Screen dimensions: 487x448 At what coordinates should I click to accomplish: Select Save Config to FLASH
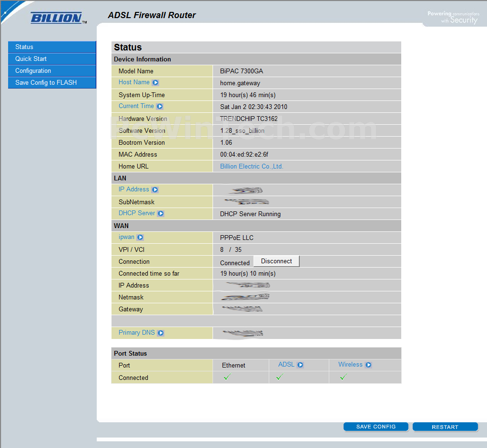(x=52, y=82)
